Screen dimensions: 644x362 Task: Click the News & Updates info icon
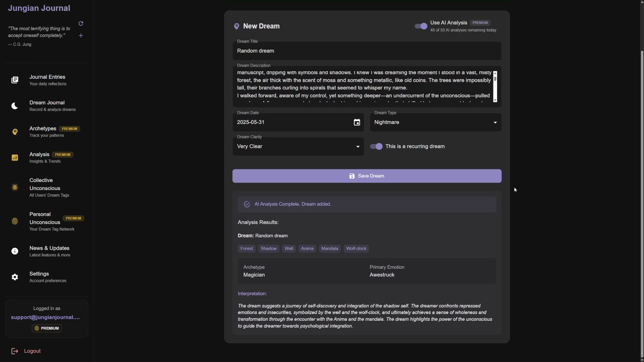(x=15, y=251)
